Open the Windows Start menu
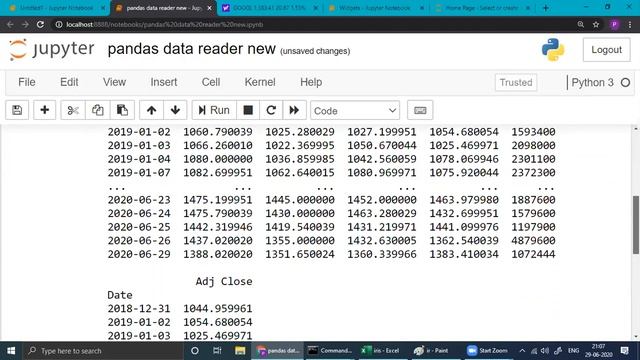Screen dimensions: 640x360 click(11, 351)
